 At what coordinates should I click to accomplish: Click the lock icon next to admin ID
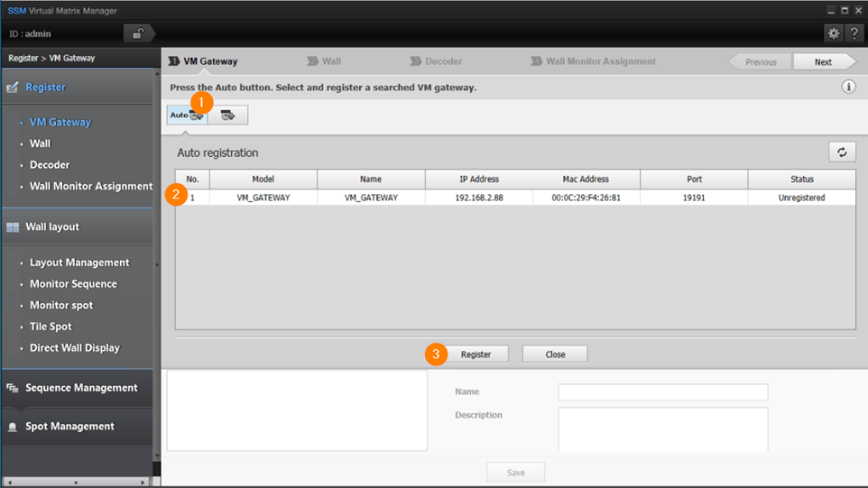tap(137, 33)
